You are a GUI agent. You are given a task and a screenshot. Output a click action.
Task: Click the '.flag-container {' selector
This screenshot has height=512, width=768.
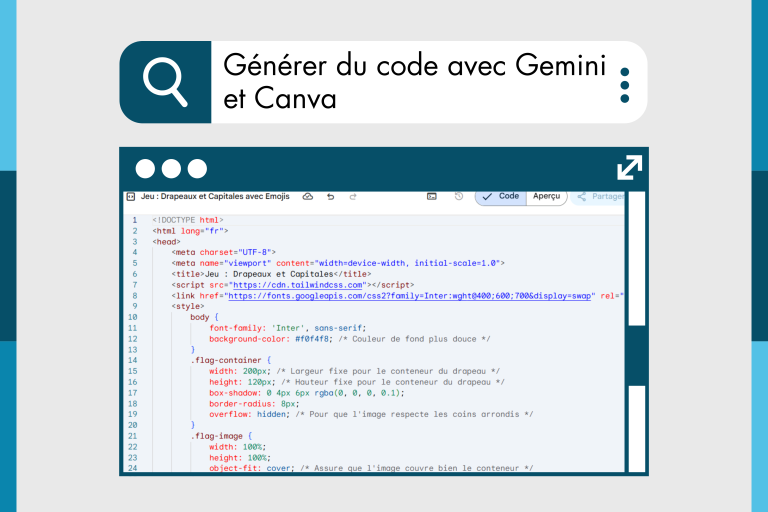click(x=231, y=360)
